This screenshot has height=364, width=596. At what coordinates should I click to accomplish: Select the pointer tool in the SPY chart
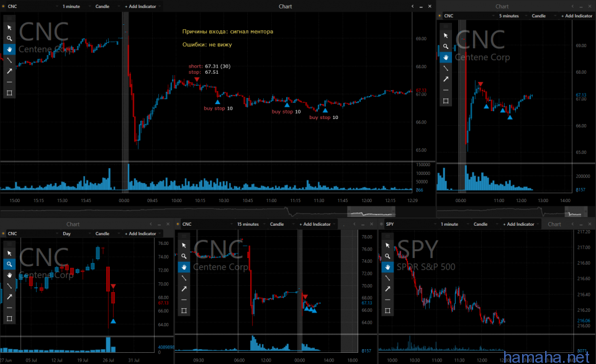[387, 246]
